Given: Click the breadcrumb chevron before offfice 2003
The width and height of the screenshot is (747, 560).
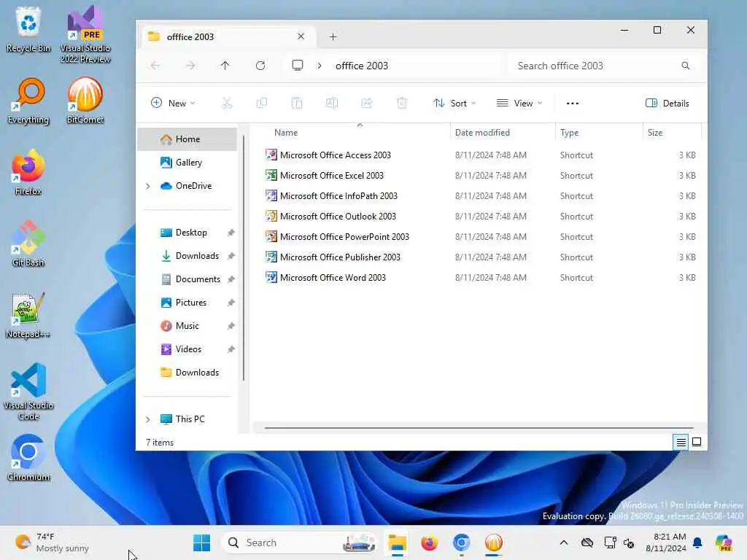Looking at the screenshot, I should pyautogui.click(x=320, y=66).
